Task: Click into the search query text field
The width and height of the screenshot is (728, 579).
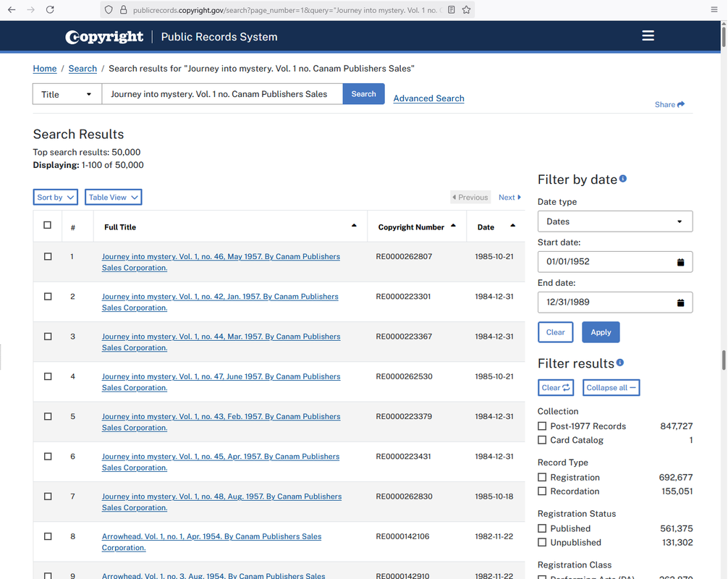Action: (222, 94)
